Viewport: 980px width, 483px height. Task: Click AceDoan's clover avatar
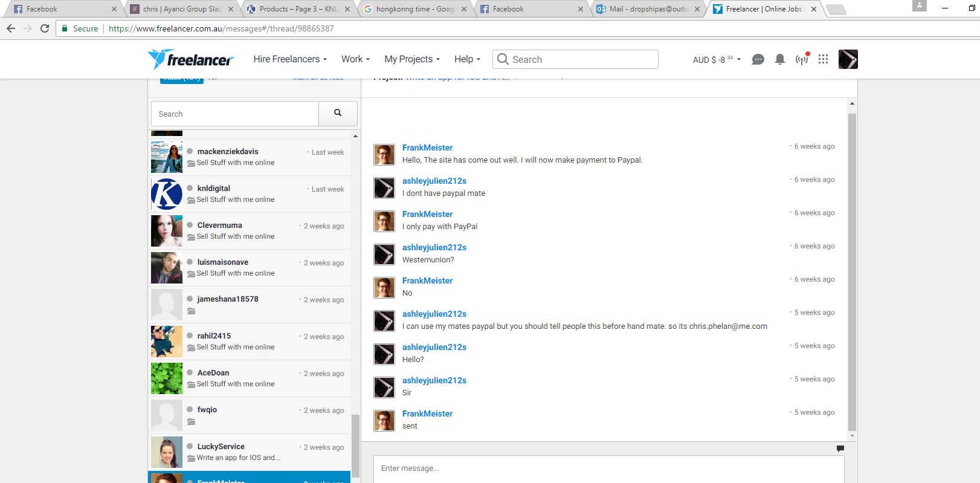(x=167, y=378)
